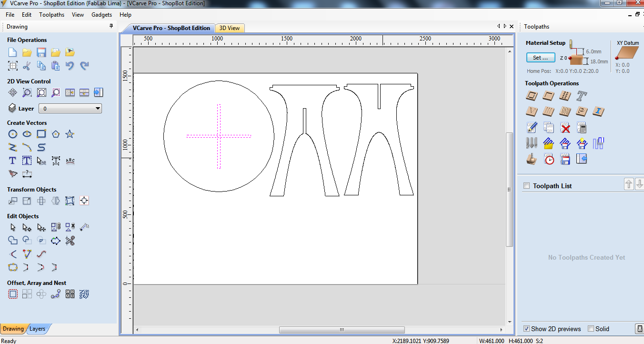
Task: Switch to the 3D View tab
Action: (230, 28)
